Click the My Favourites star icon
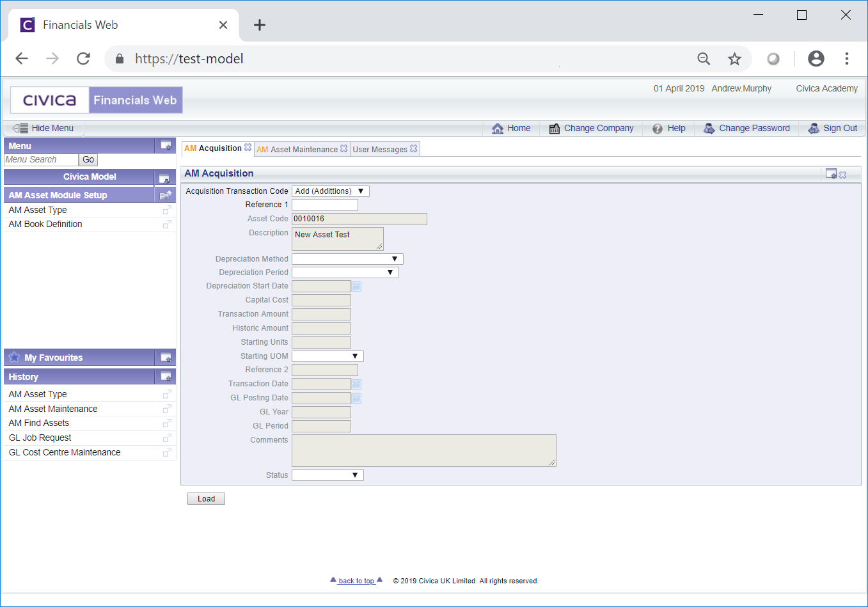Image resolution: width=868 pixels, height=607 pixels. click(x=14, y=357)
